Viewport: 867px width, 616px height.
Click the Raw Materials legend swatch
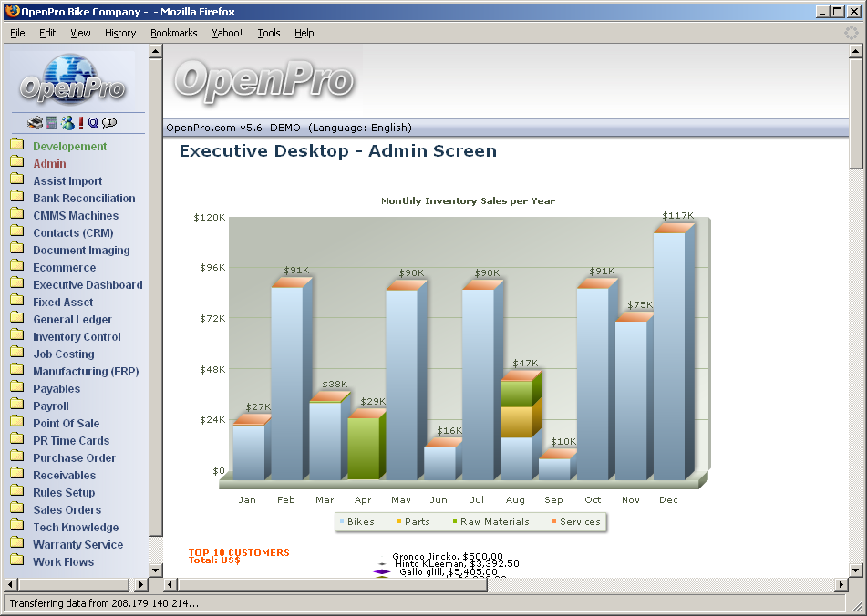pyautogui.click(x=455, y=522)
